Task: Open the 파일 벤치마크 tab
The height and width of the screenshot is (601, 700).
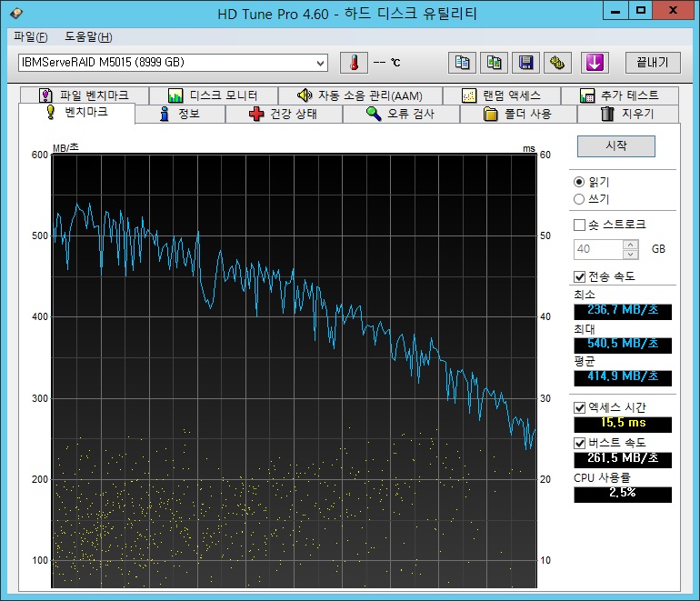Action: click(85, 95)
